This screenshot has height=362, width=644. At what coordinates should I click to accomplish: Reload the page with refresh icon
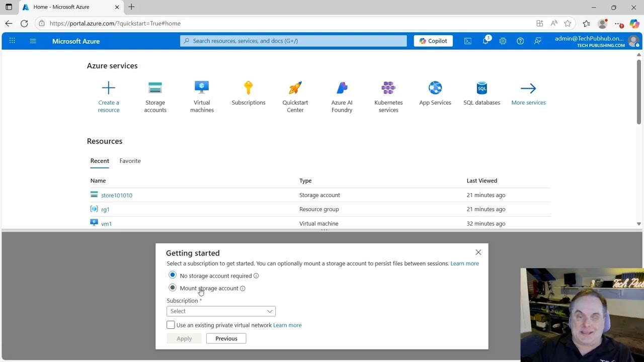tap(24, 23)
